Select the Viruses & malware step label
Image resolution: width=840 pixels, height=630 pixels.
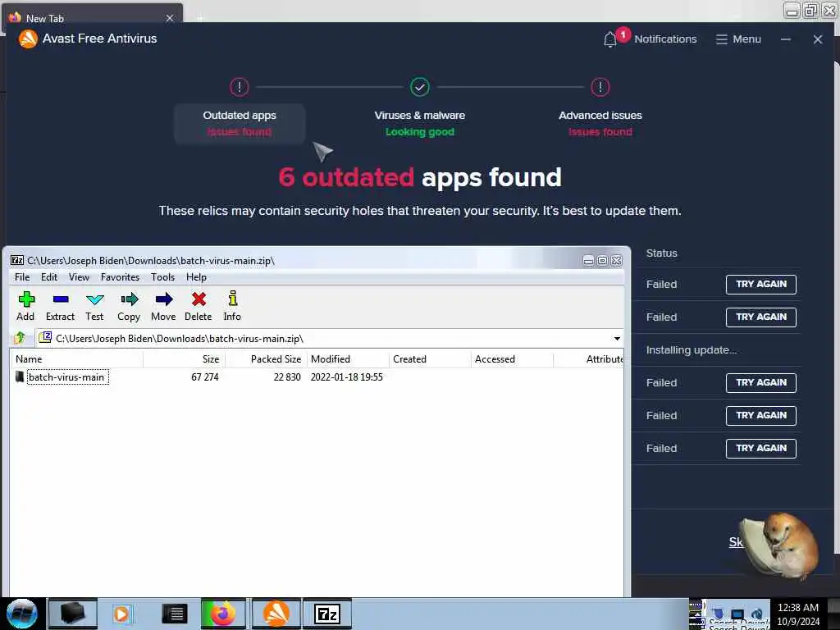pyautogui.click(x=420, y=115)
